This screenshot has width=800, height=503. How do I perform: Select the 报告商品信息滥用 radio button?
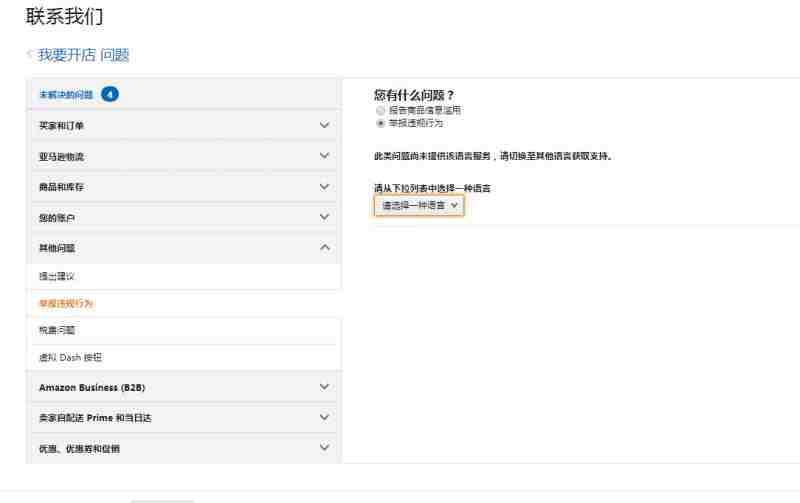[380, 111]
